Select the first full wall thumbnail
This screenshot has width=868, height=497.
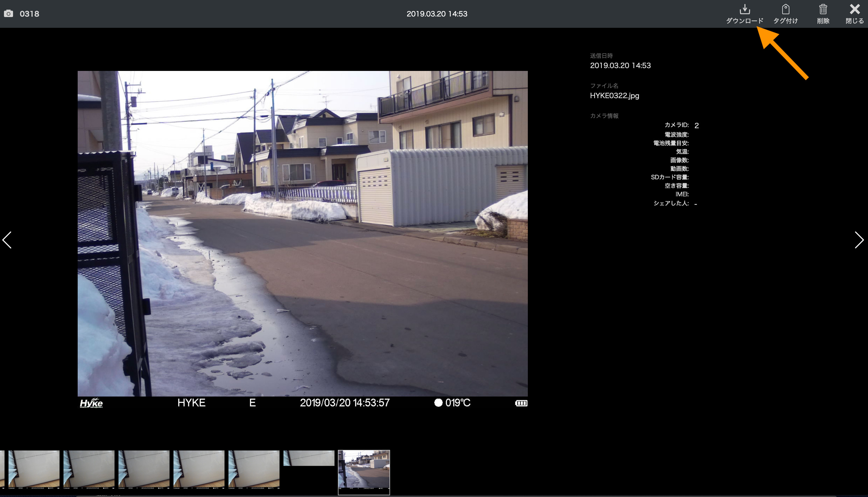pyautogui.click(x=34, y=470)
